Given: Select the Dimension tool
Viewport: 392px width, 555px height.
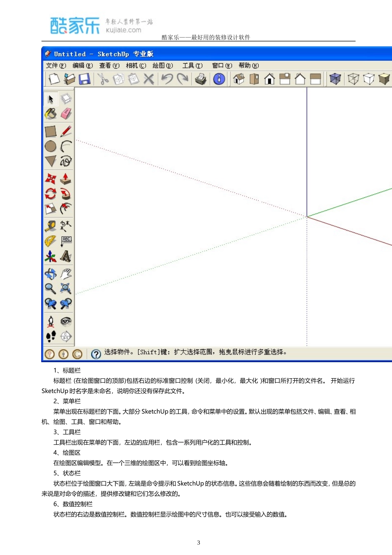Looking at the screenshot, I should [x=66, y=226].
